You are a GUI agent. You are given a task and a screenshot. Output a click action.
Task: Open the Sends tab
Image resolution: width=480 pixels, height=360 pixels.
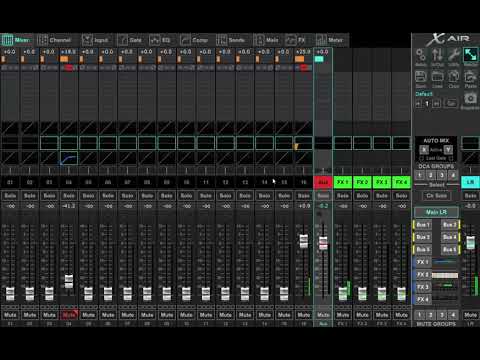coord(231,40)
